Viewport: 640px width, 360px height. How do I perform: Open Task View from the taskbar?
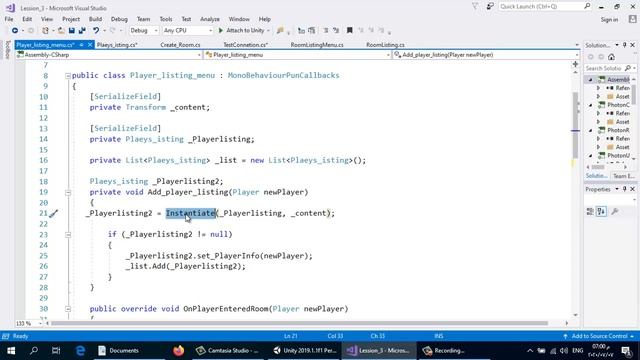click(56, 351)
